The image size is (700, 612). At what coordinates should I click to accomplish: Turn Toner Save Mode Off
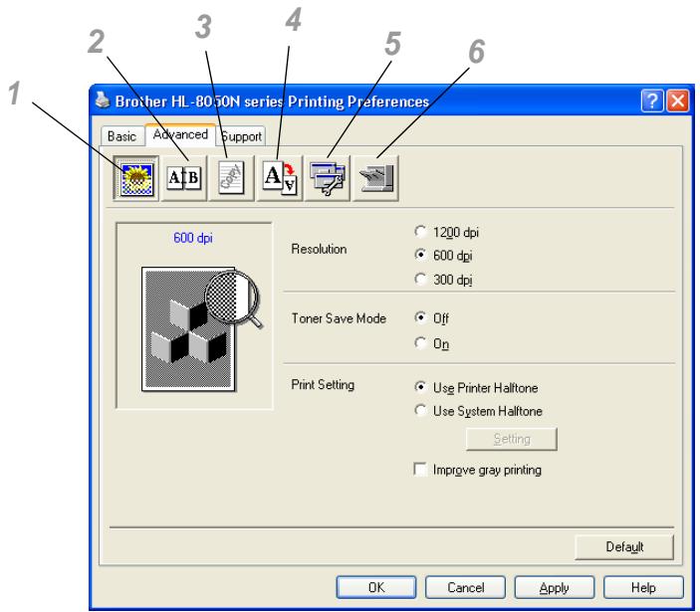click(432, 318)
